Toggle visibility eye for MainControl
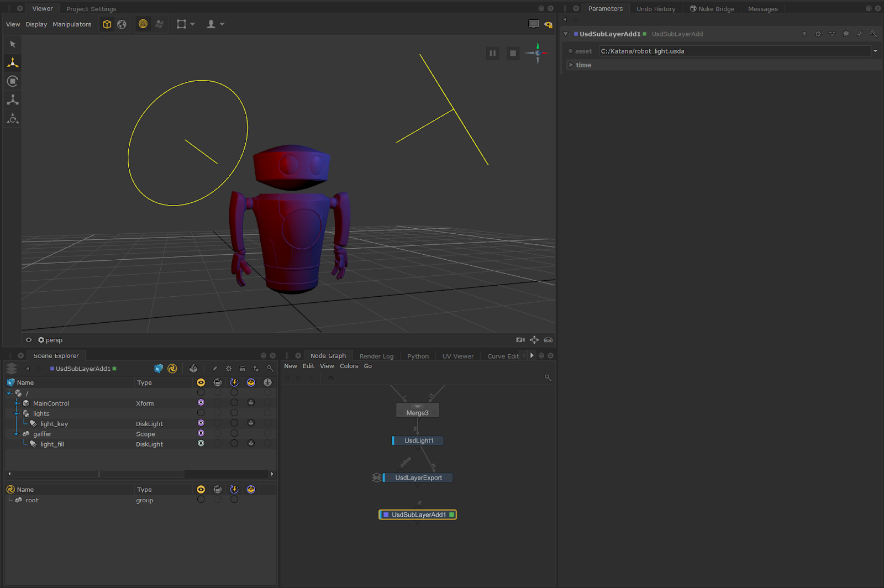Viewport: 884px width, 588px height. coord(201,403)
